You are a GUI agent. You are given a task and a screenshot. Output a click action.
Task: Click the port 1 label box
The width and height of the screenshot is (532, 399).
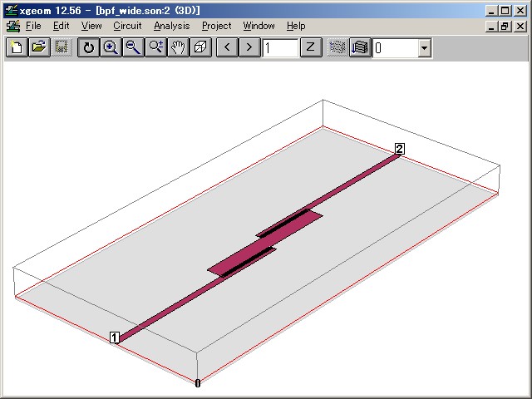(x=115, y=337)
